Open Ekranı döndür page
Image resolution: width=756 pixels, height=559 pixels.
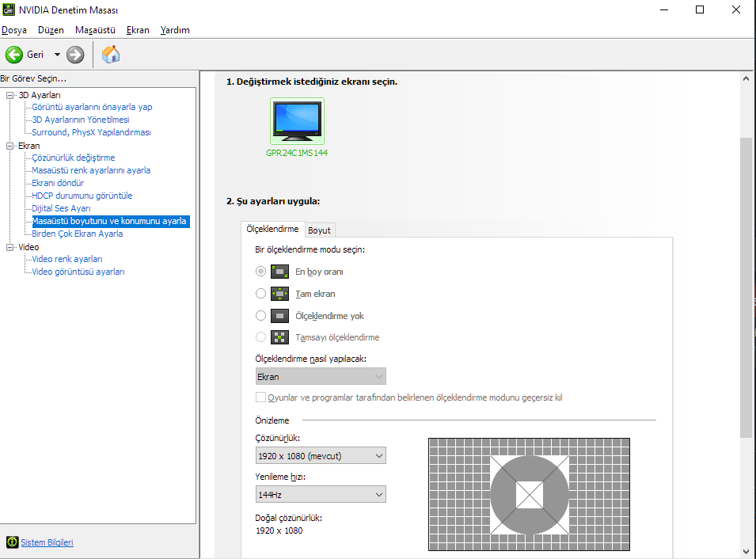pos(58,183)
